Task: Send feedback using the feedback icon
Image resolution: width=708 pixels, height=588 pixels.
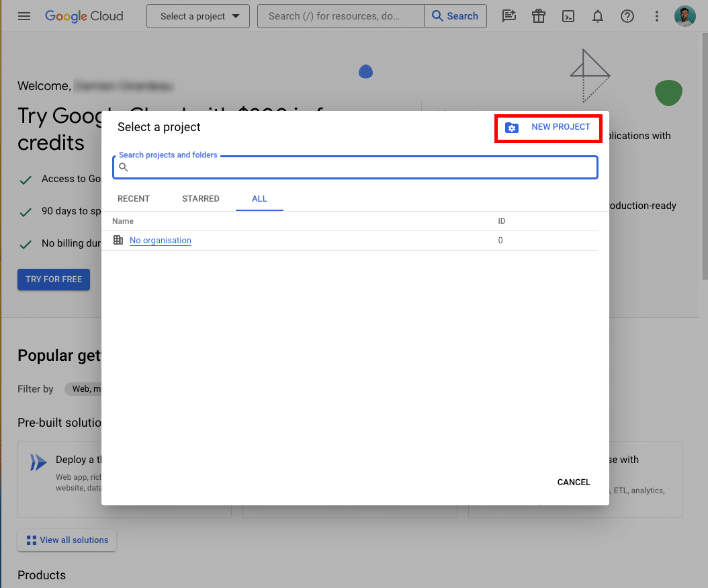Action: pos(508,16)
